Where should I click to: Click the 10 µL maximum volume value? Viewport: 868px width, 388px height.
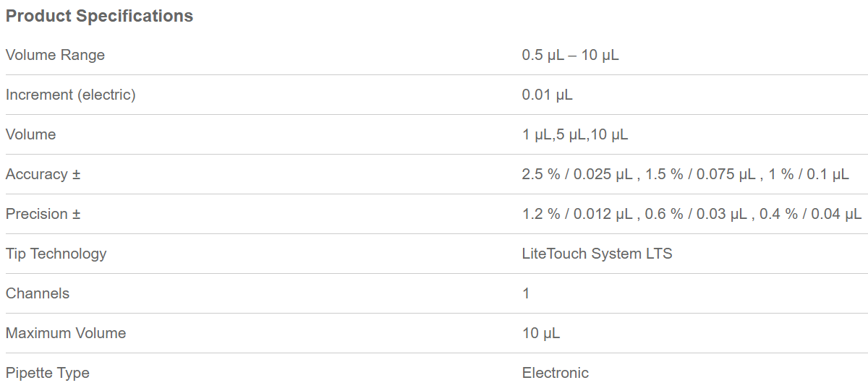(x=540, y=333)
